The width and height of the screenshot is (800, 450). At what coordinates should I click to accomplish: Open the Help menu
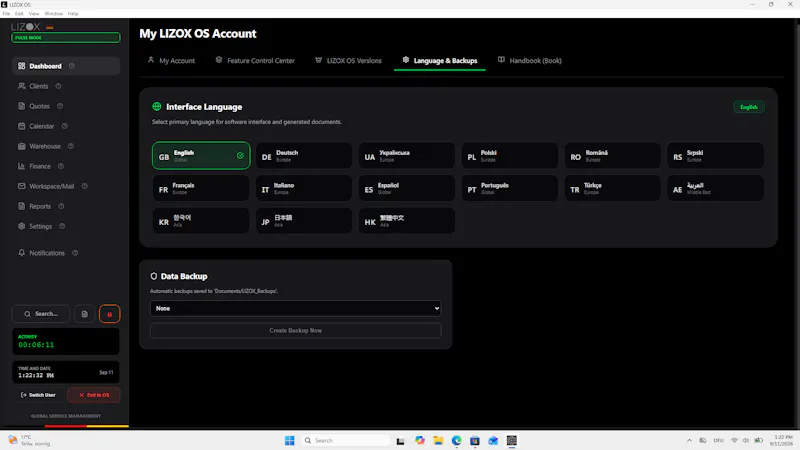(73, 14)
